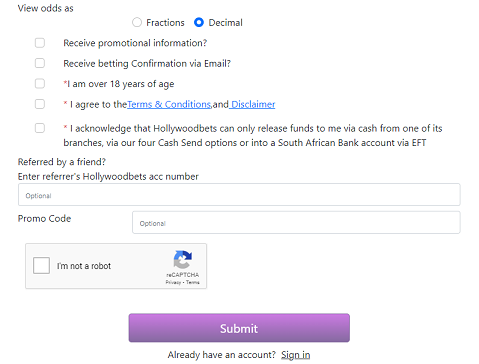The image size is (479, 364).
Task: Check the Terms & Conditions agreement box
Action: pyautogui.click(x=40, y=104)
